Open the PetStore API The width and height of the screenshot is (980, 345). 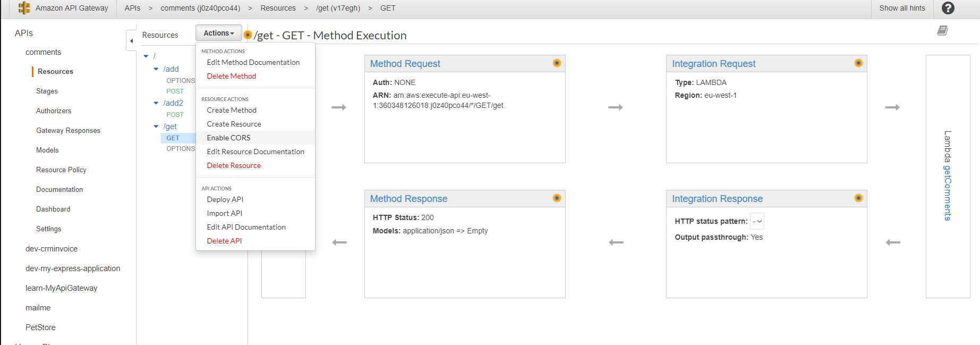40,327
